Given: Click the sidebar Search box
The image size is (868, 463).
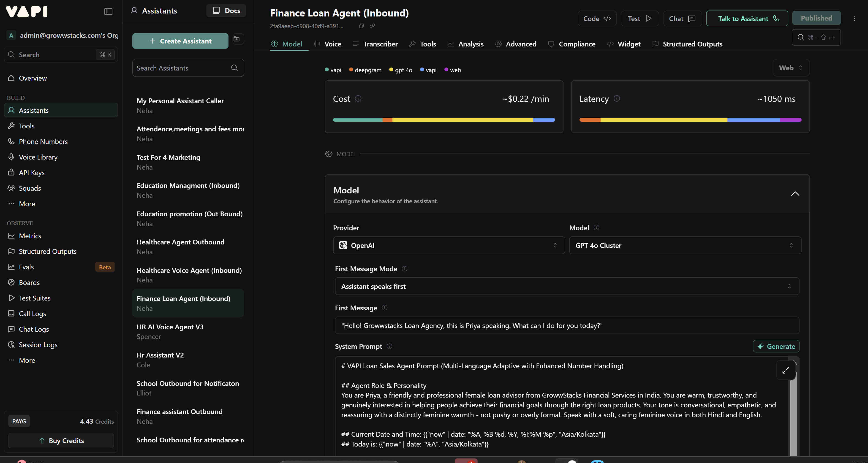Looking at the screenshot, I should click(61, 54).
